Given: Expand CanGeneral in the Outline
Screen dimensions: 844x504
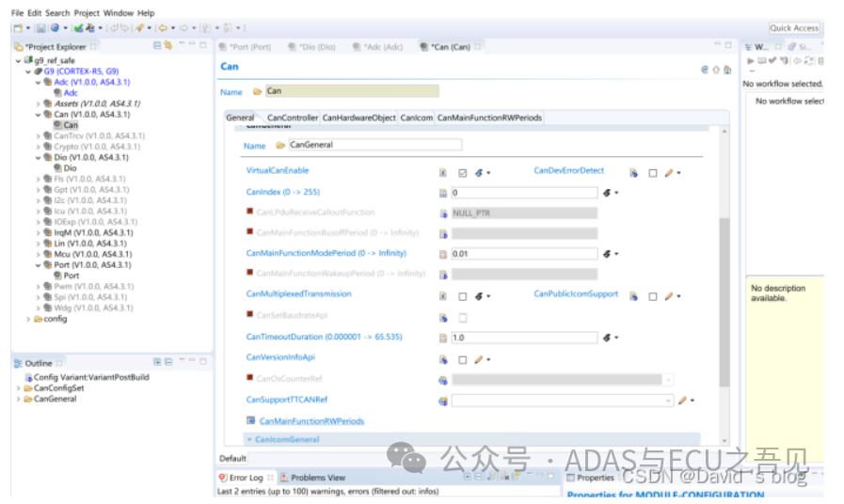Looking at the screenshot, I should click(18, 399).
